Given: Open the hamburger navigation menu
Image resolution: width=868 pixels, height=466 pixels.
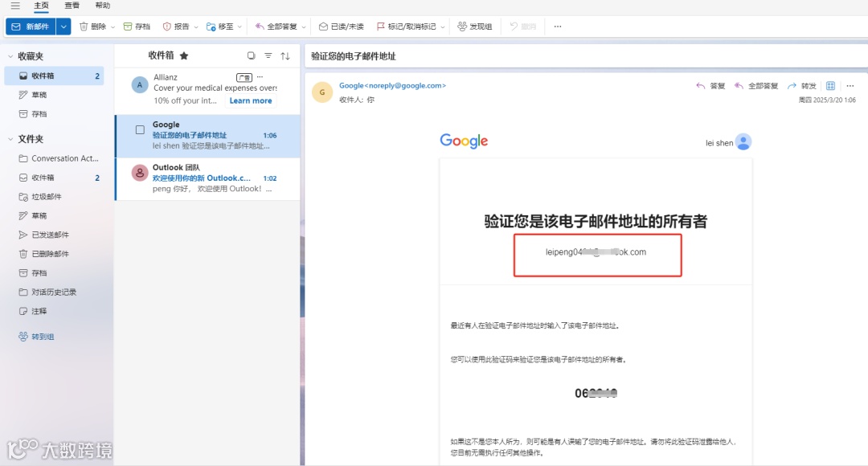Looking at the screenshot, I should (x=15, y=6).
